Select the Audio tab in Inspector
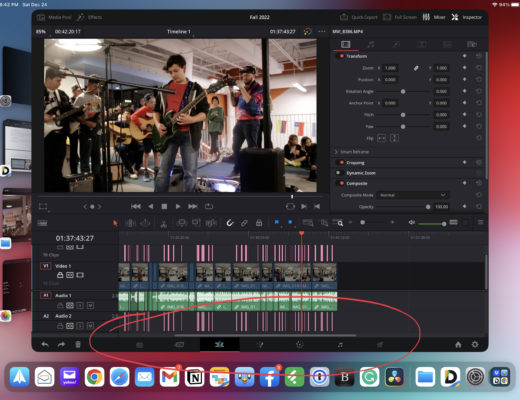Image resolution: width=520 pixels, height=400 pixels. tap(371, 44)
